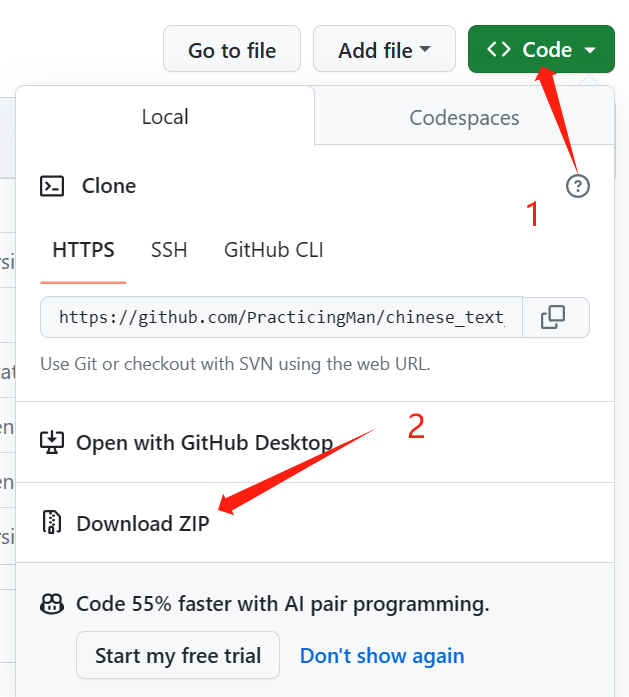Screen dimensions: 629x697
Task: Switch to the Codespaces tab
Action: click(x=464, y=118)
